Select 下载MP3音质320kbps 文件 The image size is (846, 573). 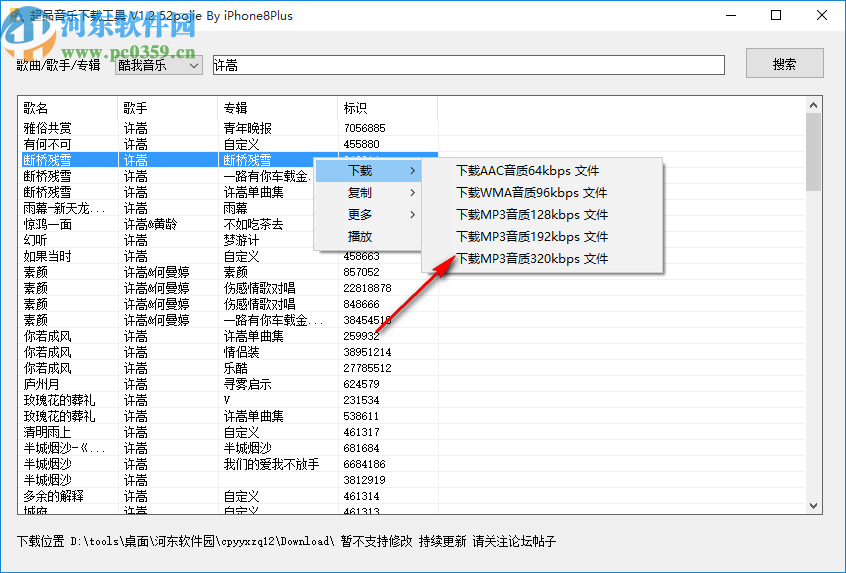pyautogui.click(x=542, y=258)
